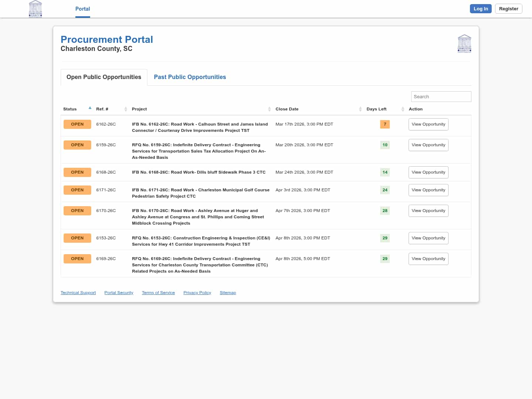Focus the Search input field
This screenshot has width=532, height=399.
pyautogui.click(x=441, y=96)
